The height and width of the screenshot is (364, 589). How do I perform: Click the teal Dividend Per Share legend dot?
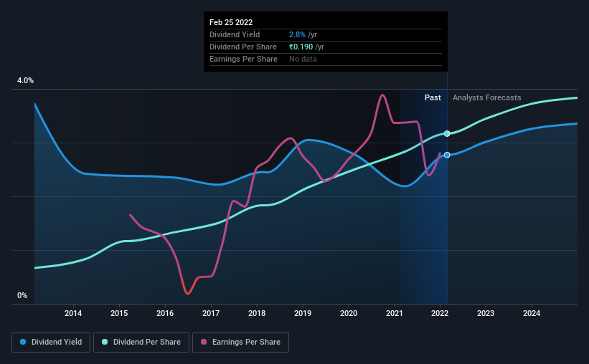[105, 342]
